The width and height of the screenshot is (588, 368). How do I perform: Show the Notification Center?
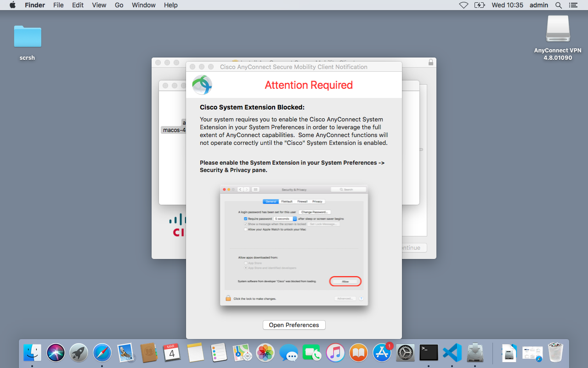tap(573, 5)
